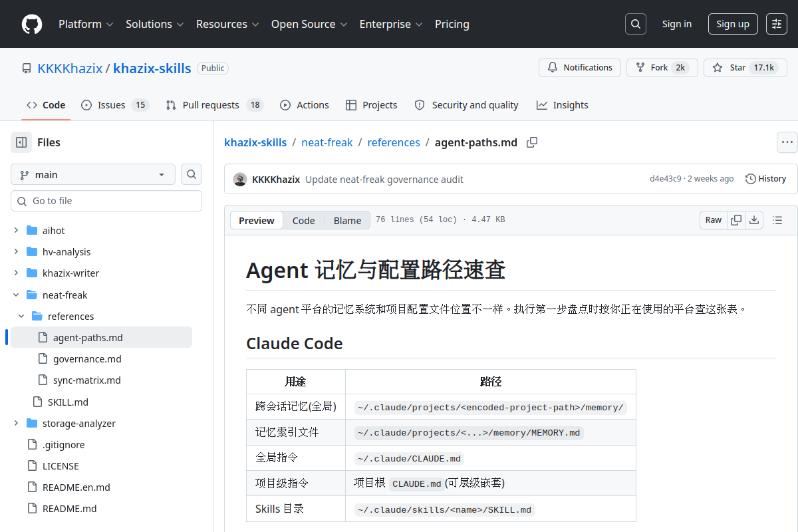Open the Insights tab
This screenshot has width=798, height=532.
pyautogui.click(x=563, y=105)
